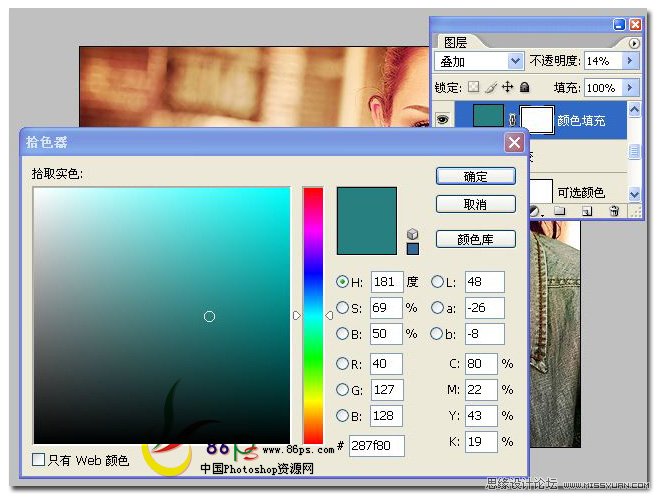The height and width of the screenshot is (500, 660).
Task: Click the Layers panel scrollbar thumb
Action: coord(634,151)
